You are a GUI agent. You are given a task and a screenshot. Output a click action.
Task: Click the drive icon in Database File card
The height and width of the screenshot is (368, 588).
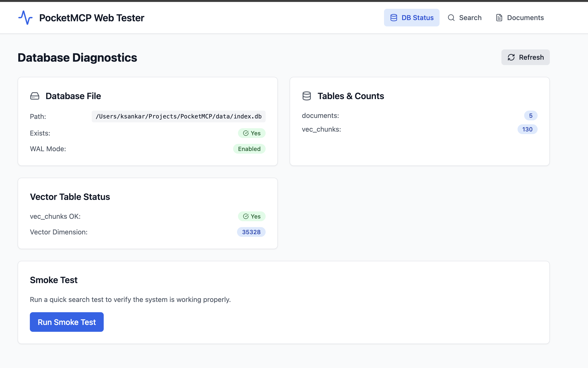click(34, 96)
